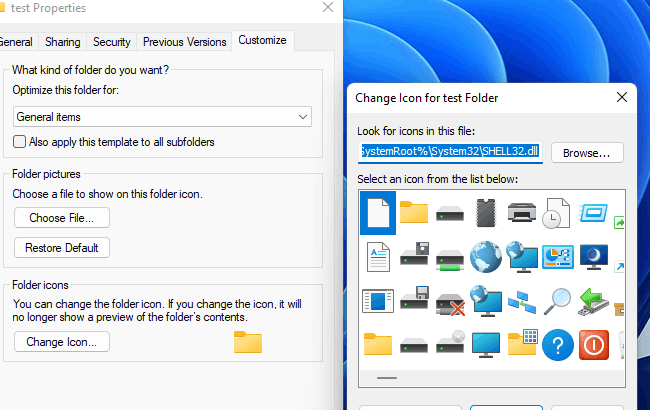Choose the folder with grid icon

tap(522, 342)
